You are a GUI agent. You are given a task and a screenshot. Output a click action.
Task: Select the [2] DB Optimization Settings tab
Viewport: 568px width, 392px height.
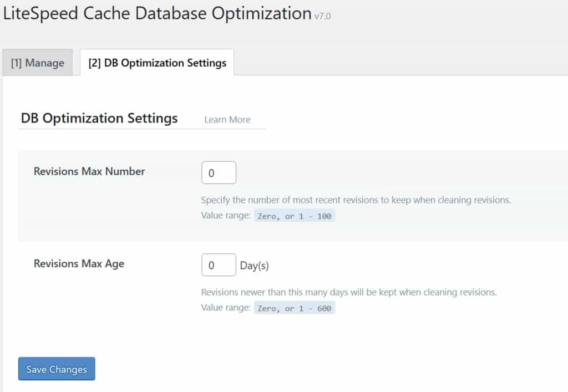(x=157, y=63)
